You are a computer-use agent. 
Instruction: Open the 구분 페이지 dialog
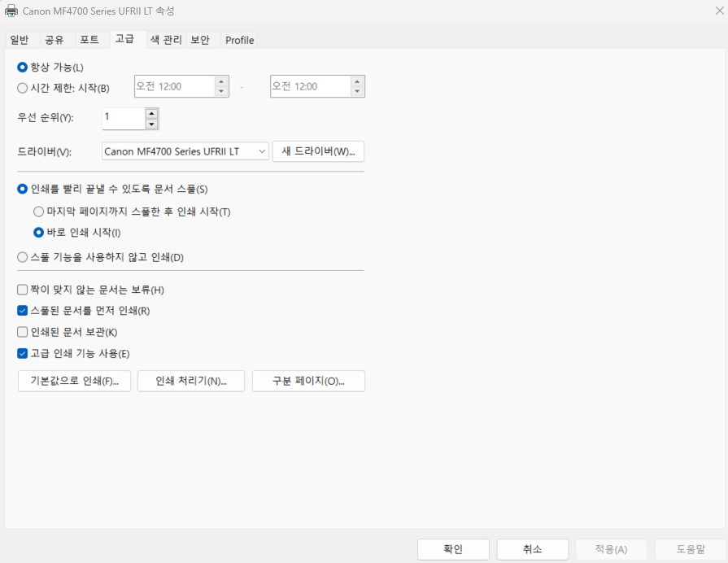point(309,381)
